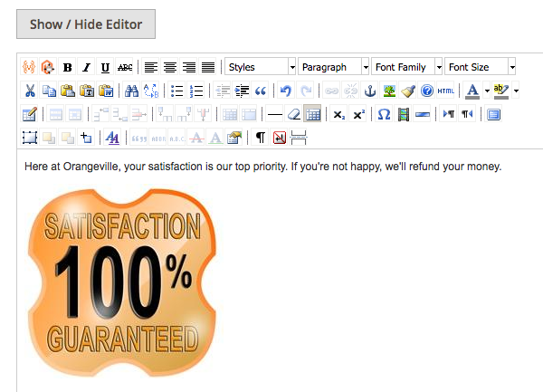Open the Font Size dropdown
Screen dimensions: 543x392
(481, 66)
